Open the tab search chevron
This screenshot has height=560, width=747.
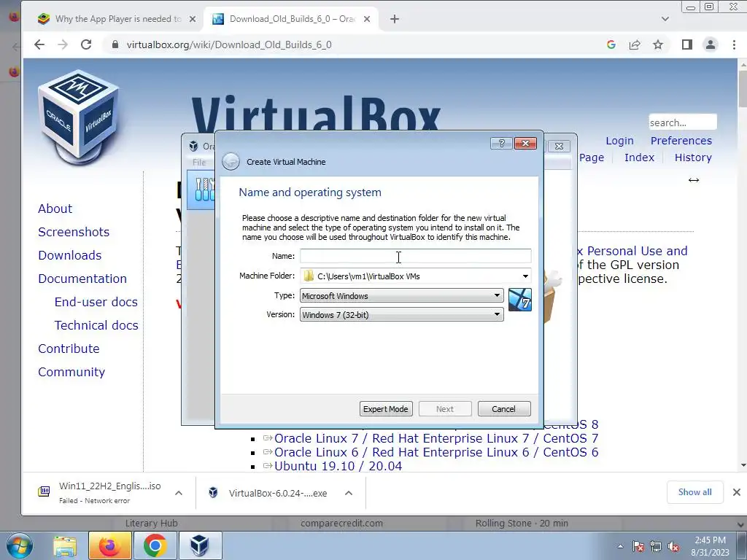click(x=665, y=19)
